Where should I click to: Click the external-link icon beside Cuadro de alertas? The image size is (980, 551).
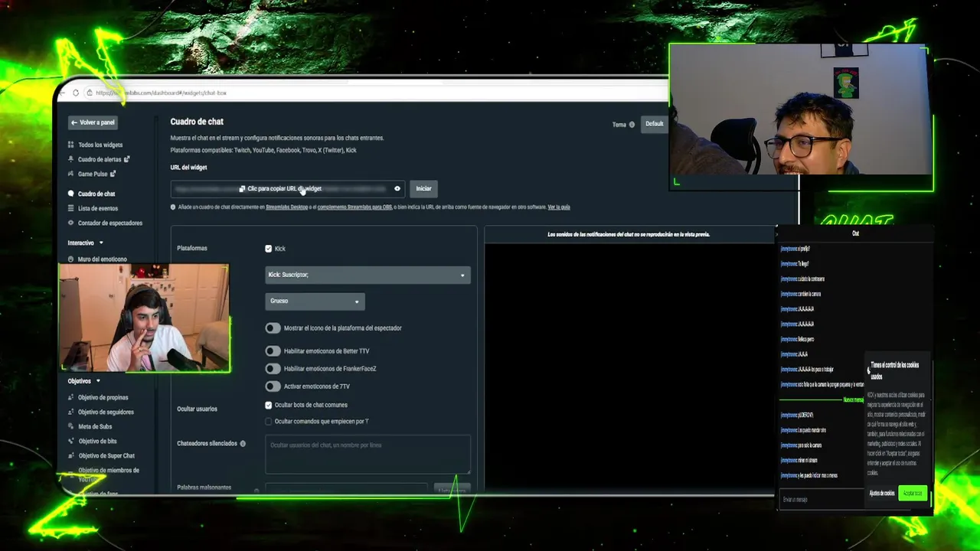coord(126,159)
